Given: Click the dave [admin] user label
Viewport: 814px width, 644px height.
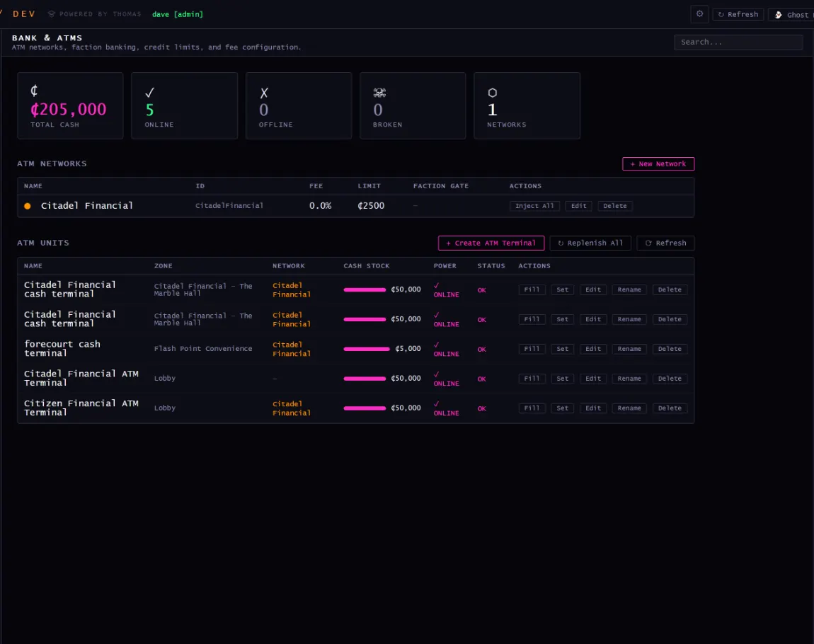Looking at the screenshot, I should (178, 15).
